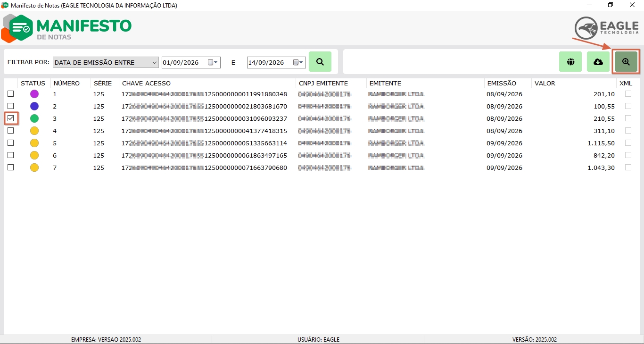Click the CHAVE ACESSO column header
The image size is (644, 344).
click(146, 84)
